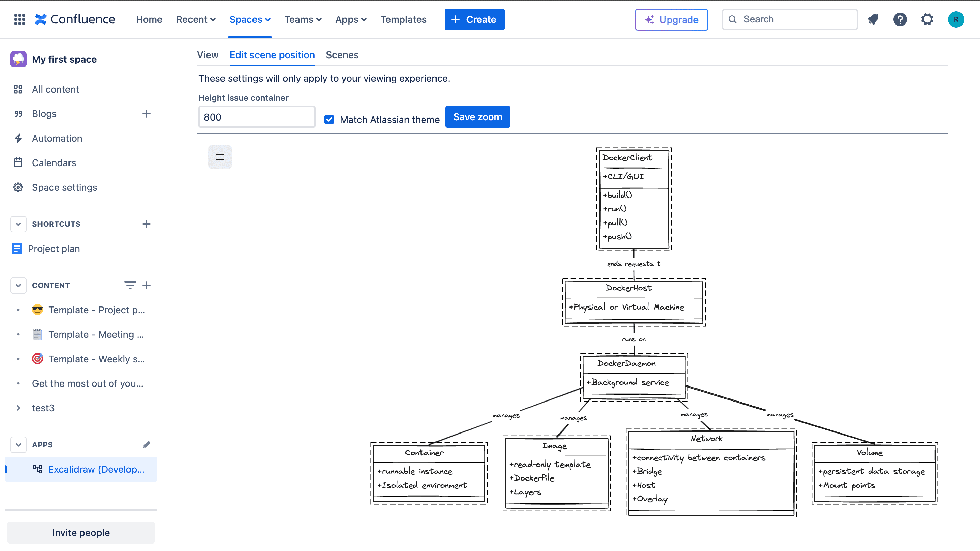Open All content in sidebar
The image size is (980, 551).
(55, 89)
